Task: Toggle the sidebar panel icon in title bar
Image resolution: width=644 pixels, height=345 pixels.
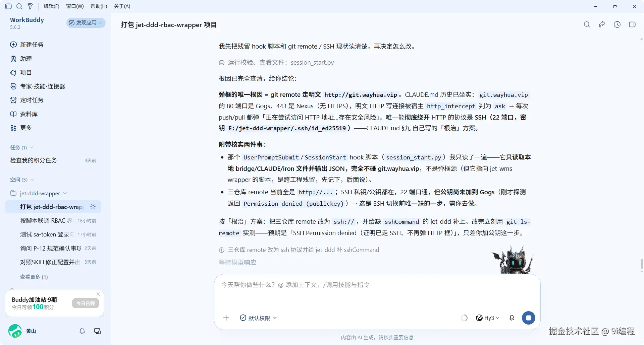Action: pos(9,6)
